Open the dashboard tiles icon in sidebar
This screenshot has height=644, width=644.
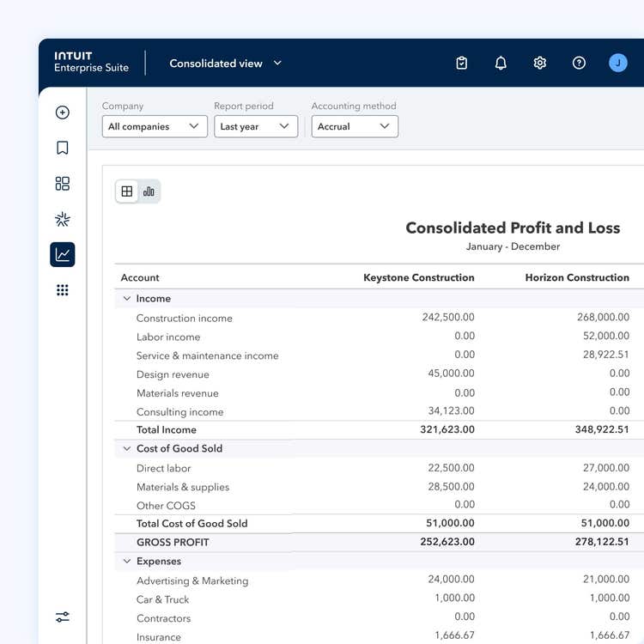63,183
